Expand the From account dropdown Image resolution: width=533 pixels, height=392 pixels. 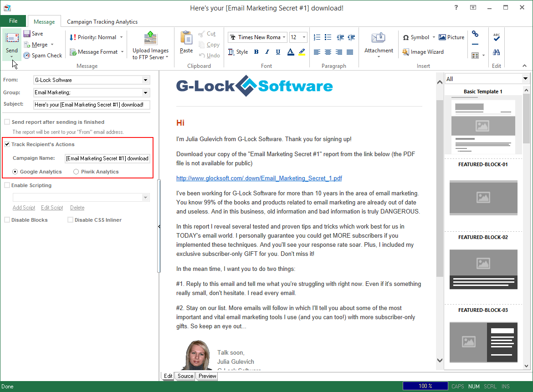coord(145,80)
